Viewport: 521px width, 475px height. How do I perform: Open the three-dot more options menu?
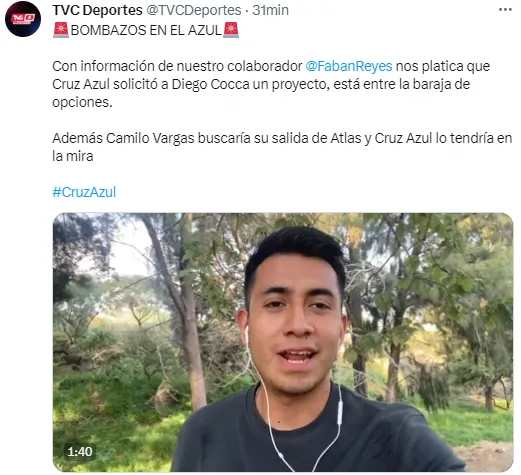pos(505,10)
